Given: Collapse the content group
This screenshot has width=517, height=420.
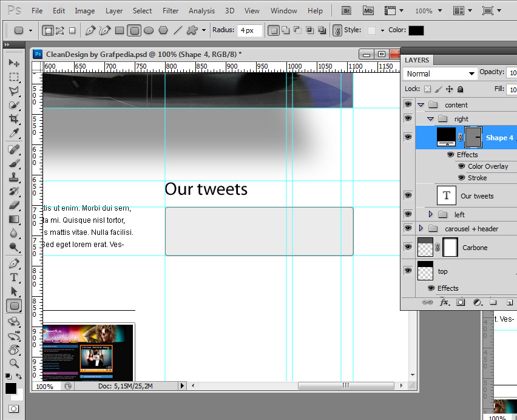Looking at the screenshot, I should [x=421, y=105].
